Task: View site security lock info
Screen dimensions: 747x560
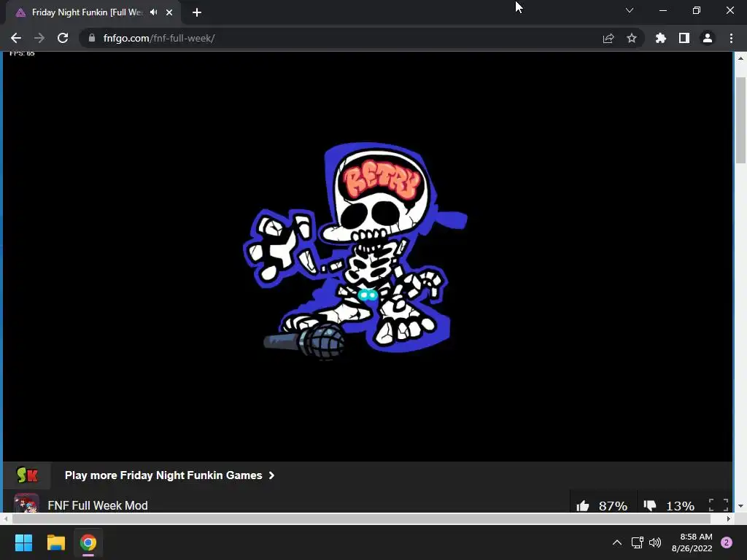Action: pyautogui.click(x=92, y=38)
